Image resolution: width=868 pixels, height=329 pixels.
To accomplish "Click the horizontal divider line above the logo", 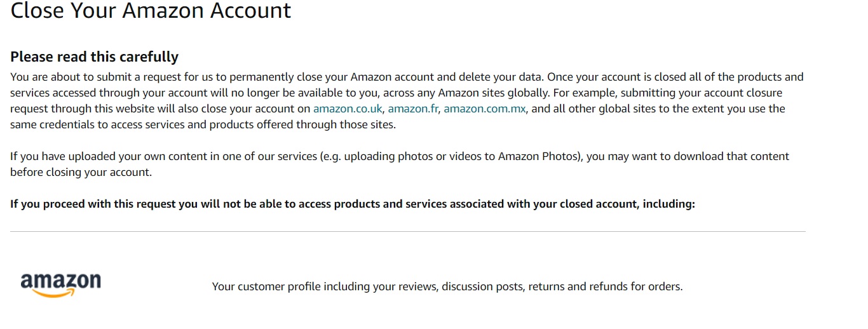I will click(x=408, y=231).
